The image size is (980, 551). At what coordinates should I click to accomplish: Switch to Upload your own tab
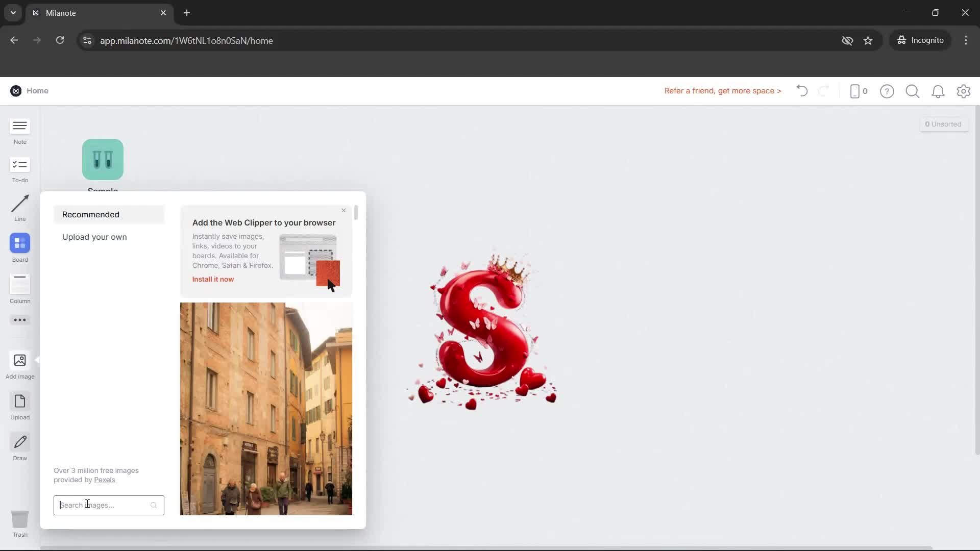(94, 237)
